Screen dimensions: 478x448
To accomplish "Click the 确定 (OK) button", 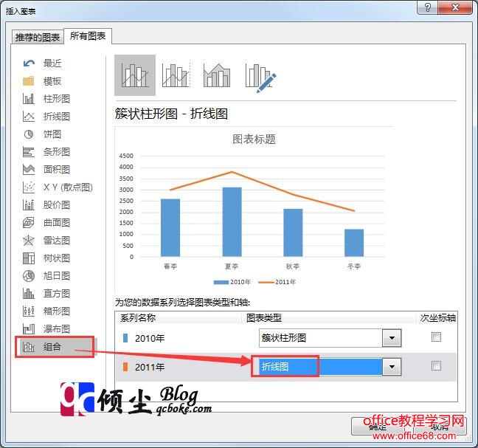I will (378, 427).
